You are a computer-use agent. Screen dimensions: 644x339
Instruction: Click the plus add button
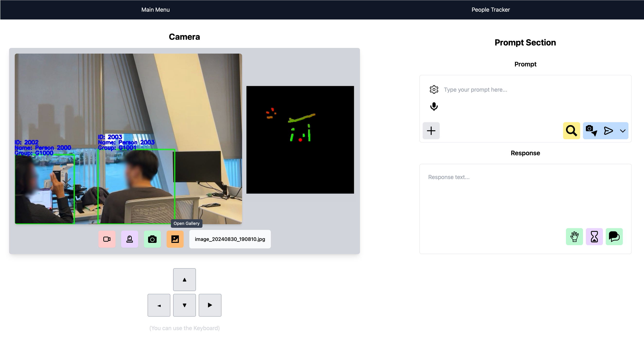click(x=431, y=131)
